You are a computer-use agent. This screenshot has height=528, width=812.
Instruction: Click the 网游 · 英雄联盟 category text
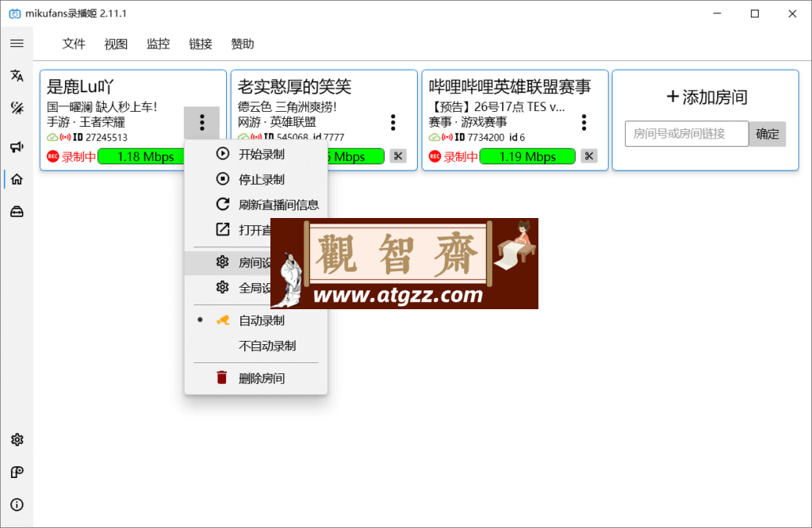(277, 122)
